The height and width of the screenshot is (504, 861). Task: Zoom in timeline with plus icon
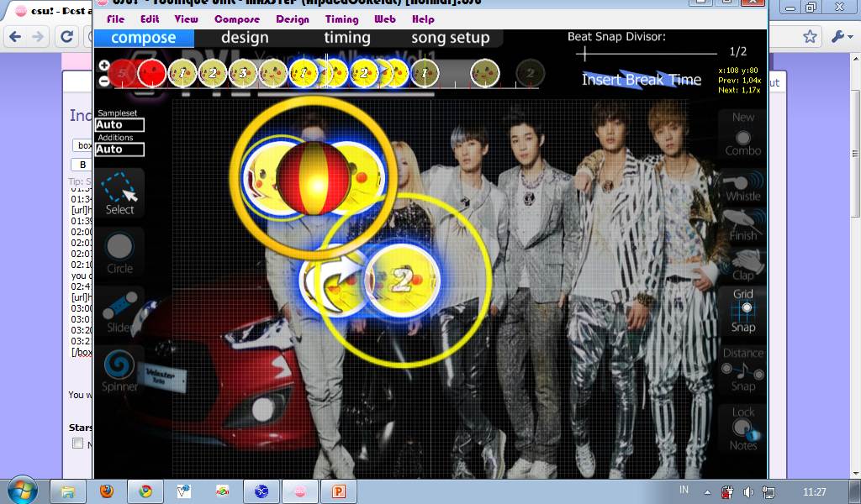click(103, 66)
